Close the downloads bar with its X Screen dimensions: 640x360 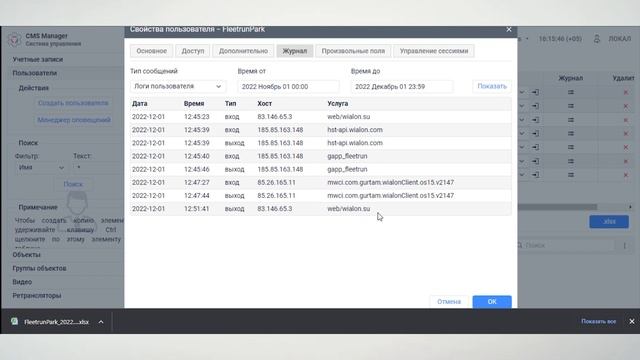coord(631,321)
